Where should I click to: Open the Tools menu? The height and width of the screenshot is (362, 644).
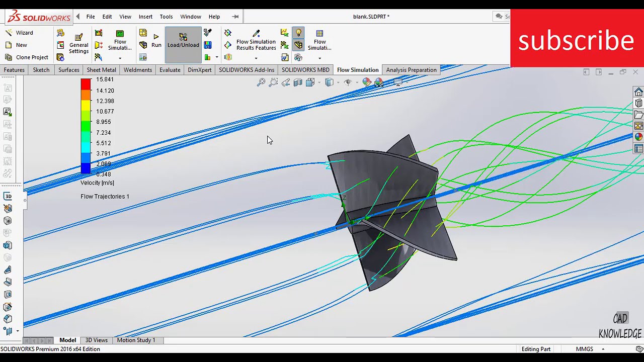point(166,17)
